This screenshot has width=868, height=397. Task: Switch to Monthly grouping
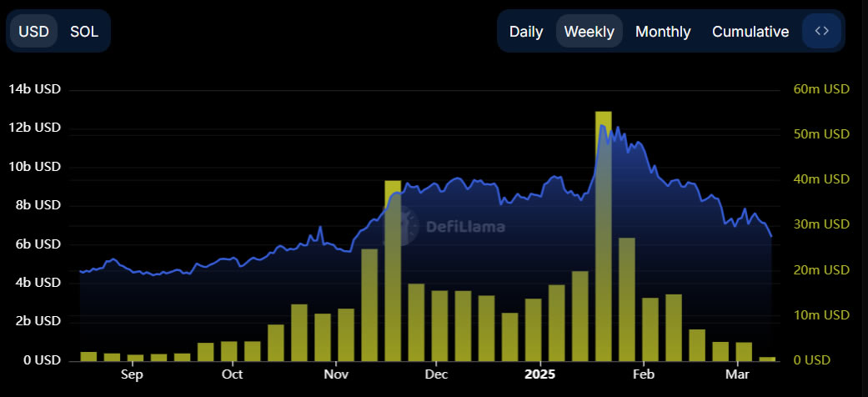tap(663, 32)
